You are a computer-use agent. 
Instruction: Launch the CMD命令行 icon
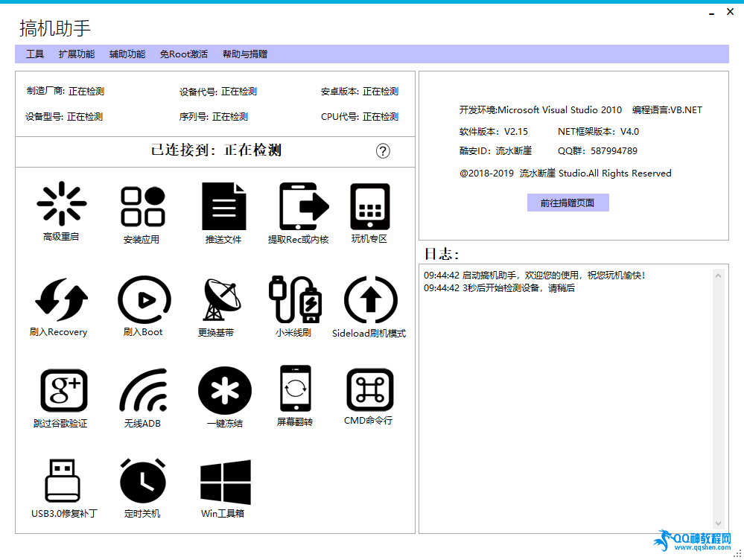pos(370,389)
